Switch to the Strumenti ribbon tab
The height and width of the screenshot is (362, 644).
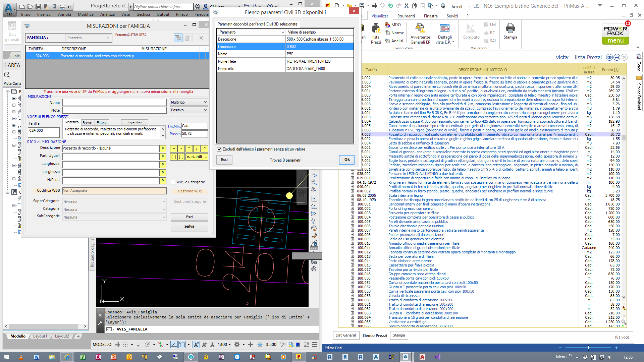coord(406,16)
